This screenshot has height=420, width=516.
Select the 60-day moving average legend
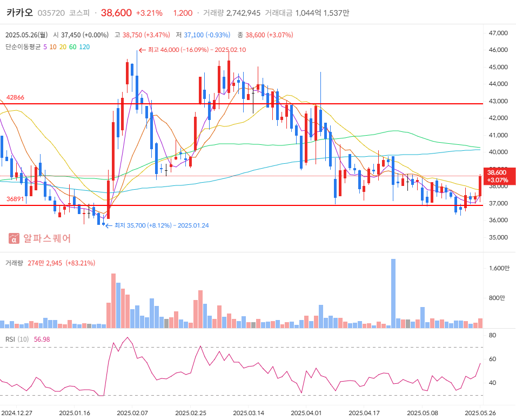coord(73,46)
